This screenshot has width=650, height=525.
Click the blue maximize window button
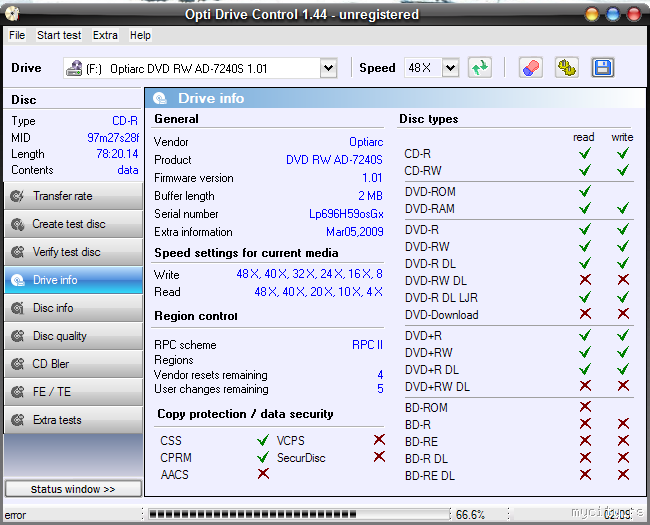(613, 15)
